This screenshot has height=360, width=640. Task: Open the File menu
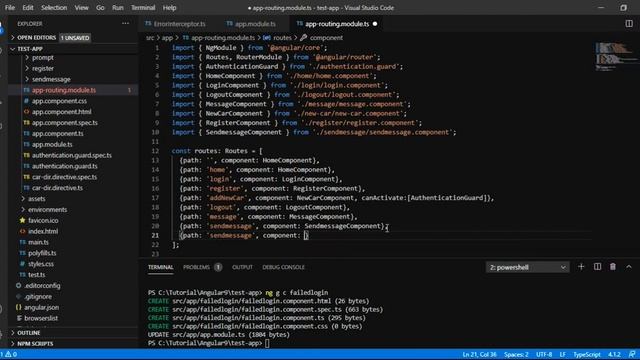pos(10,8)
